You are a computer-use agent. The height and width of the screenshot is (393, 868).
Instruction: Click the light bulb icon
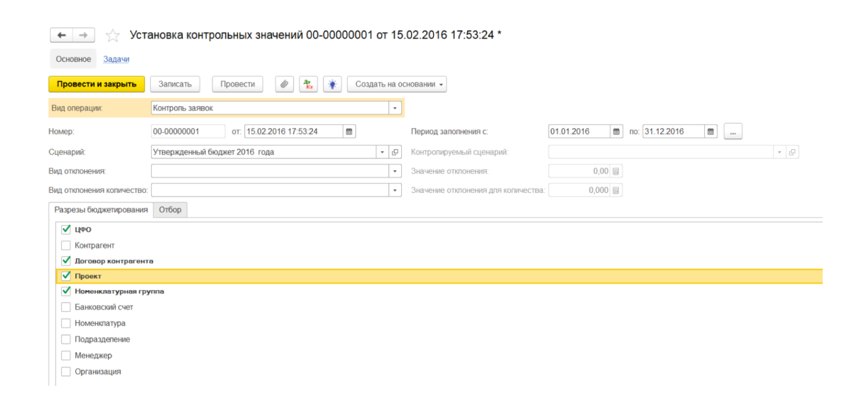coord(332,84)
